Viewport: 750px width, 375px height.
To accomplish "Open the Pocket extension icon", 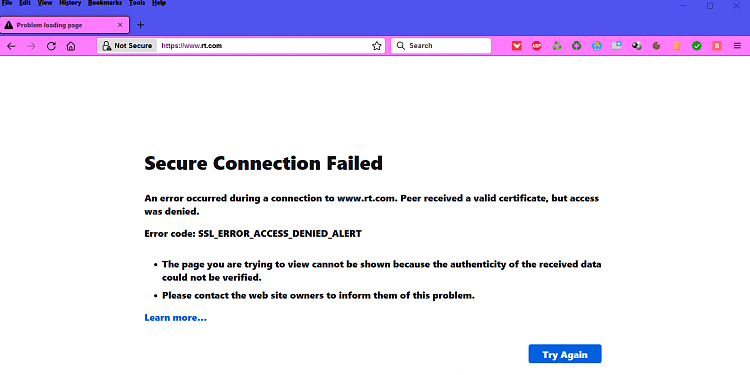I will click(x=517, y=46).
